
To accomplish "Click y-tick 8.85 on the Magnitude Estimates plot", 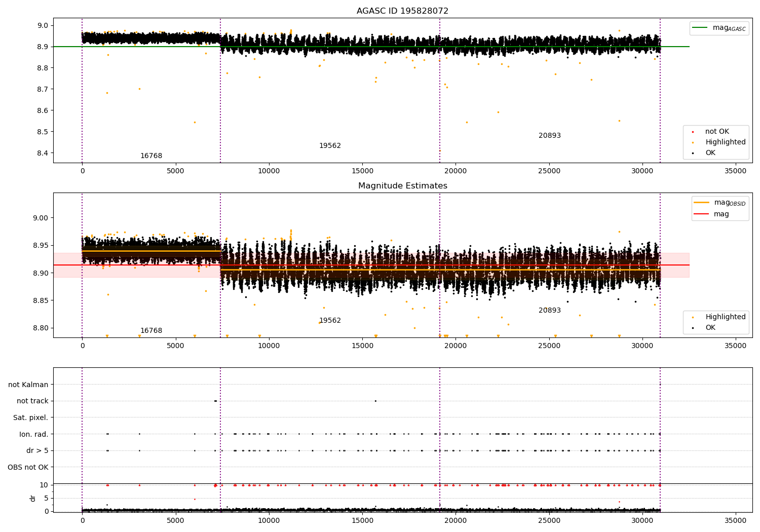I will (41, 301).
